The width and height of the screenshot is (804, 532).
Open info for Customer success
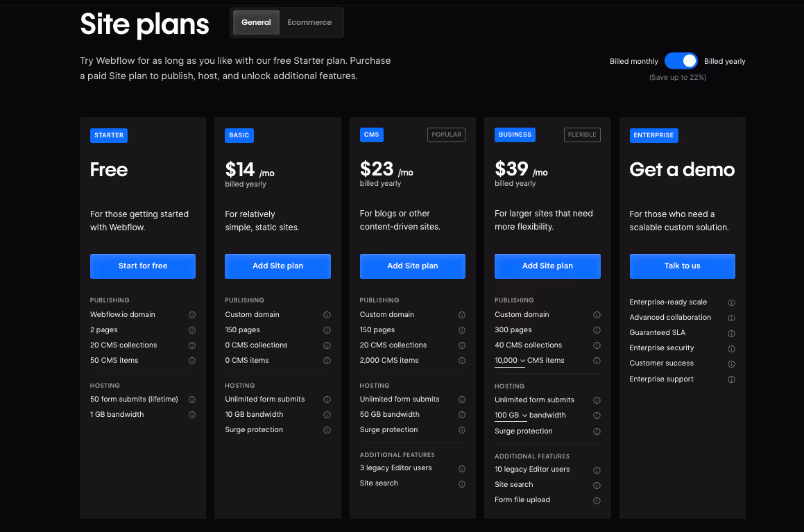coord(731,364)
